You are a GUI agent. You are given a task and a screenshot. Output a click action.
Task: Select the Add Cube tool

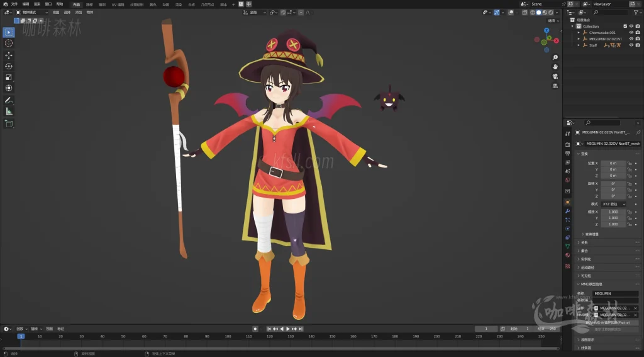(x=9, y=123)
